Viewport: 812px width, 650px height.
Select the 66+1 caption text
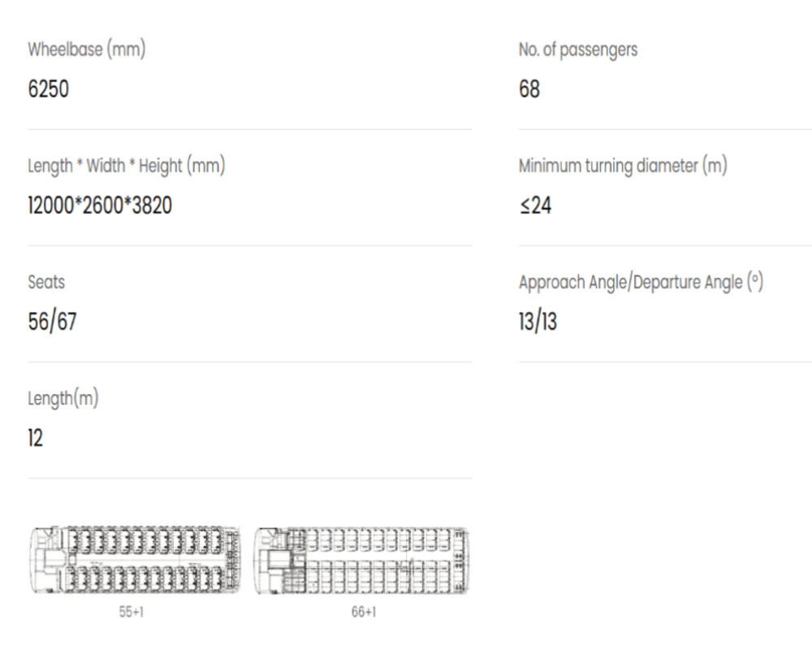(x=364, y=612)
